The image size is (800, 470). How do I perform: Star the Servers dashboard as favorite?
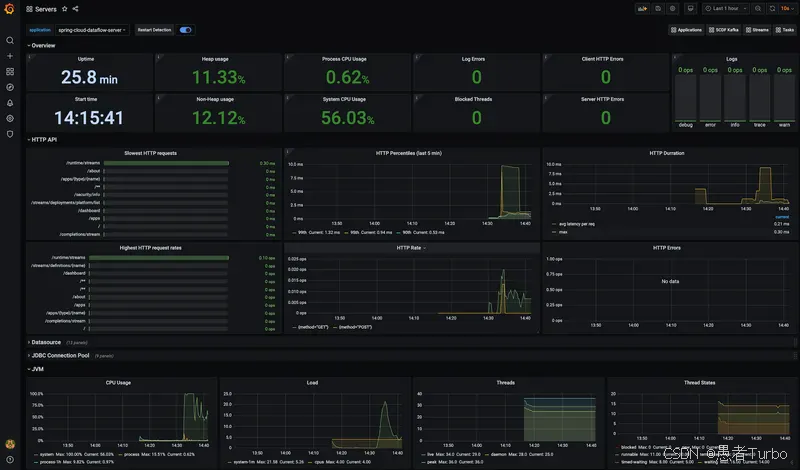tap(64, 9)
